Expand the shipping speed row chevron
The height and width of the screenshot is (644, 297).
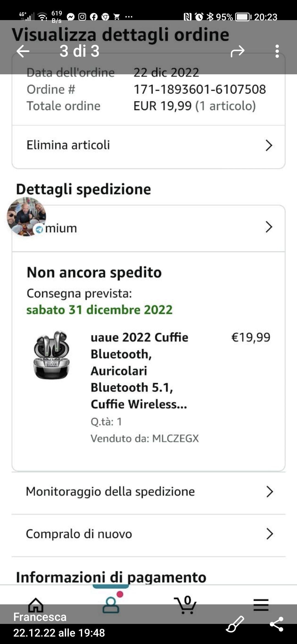click(x=269, y=227)
